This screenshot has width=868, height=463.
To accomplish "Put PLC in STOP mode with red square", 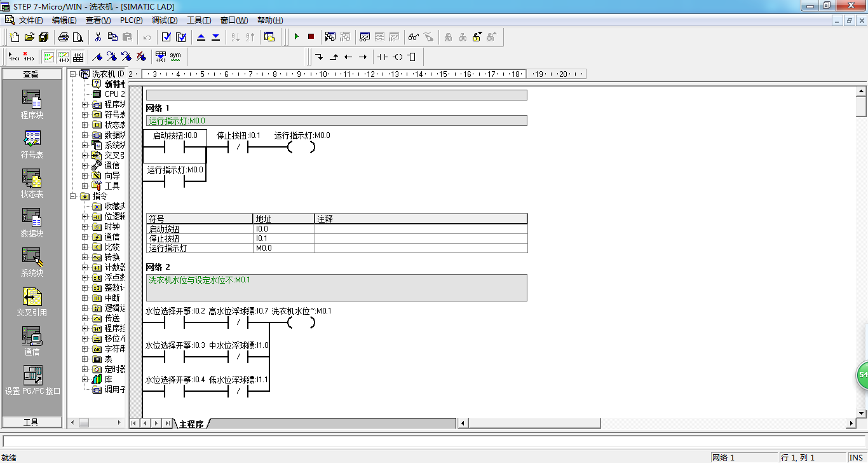I will (311, 37).
